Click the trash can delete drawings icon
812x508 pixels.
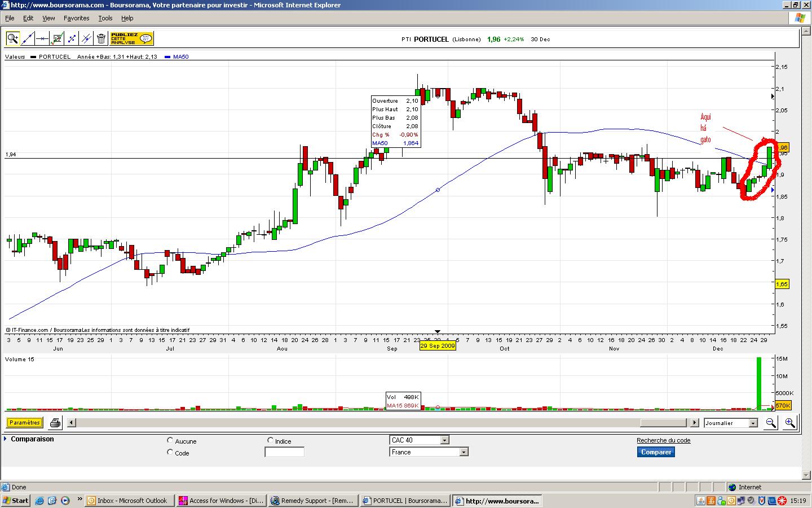pyautogui.click(x=101, y=38)
